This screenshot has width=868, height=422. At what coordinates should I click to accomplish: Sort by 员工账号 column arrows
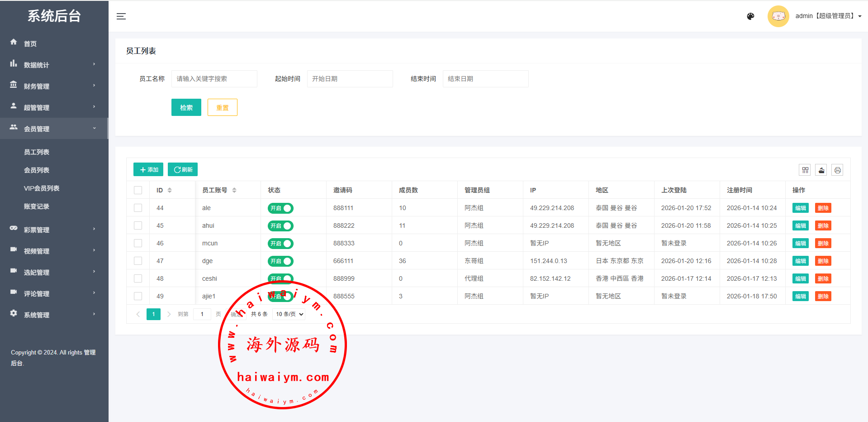234,190
